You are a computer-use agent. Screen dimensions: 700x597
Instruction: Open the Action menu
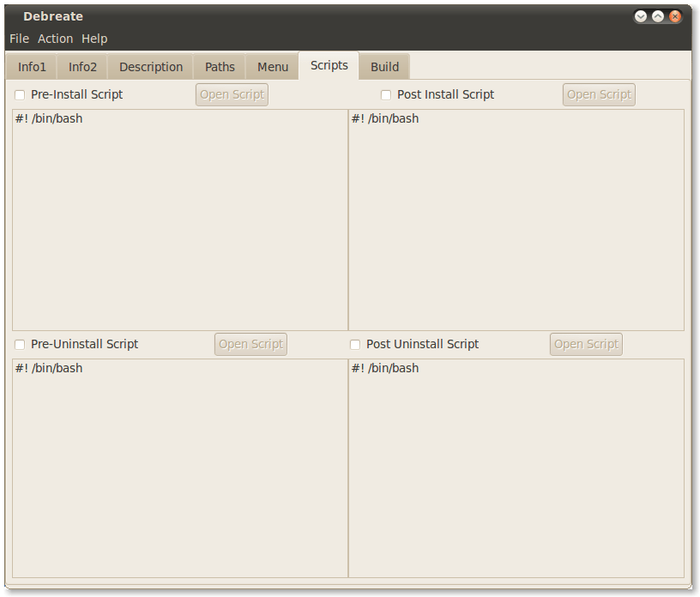(x=55, y=39)
